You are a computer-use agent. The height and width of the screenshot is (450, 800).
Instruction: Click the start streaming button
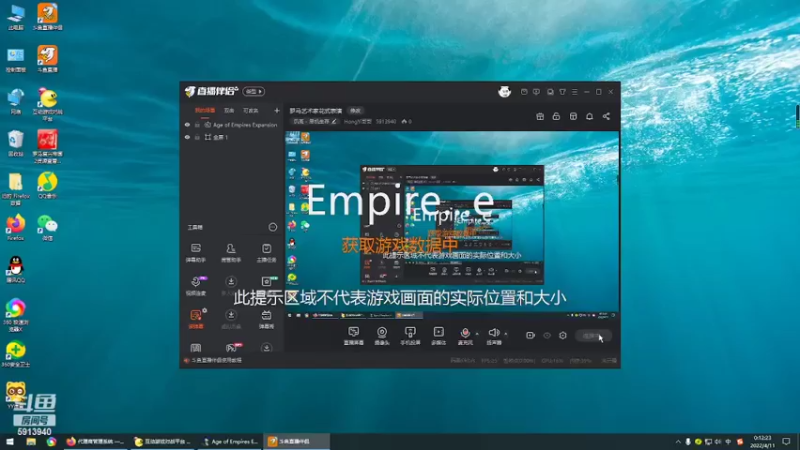(x=593, y=336)
